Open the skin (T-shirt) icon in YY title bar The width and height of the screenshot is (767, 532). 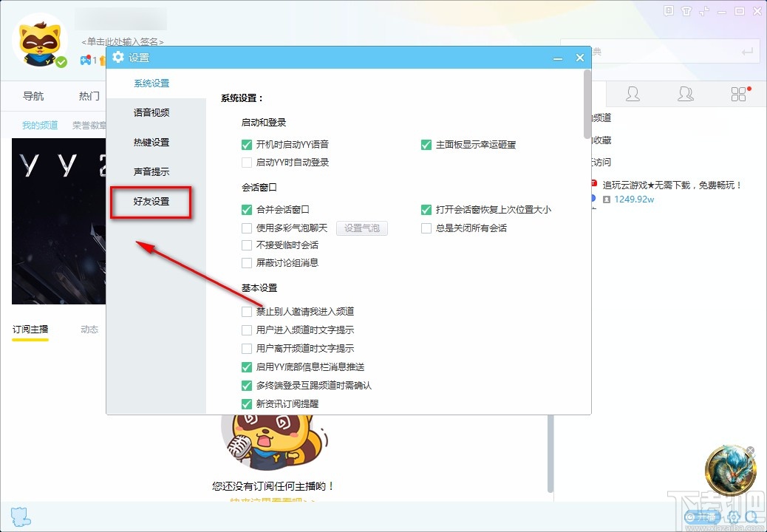click(686, 11)
